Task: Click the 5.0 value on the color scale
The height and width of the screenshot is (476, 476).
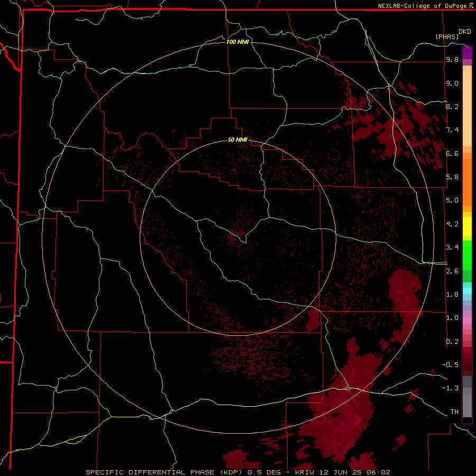Action: coord(452,200)
